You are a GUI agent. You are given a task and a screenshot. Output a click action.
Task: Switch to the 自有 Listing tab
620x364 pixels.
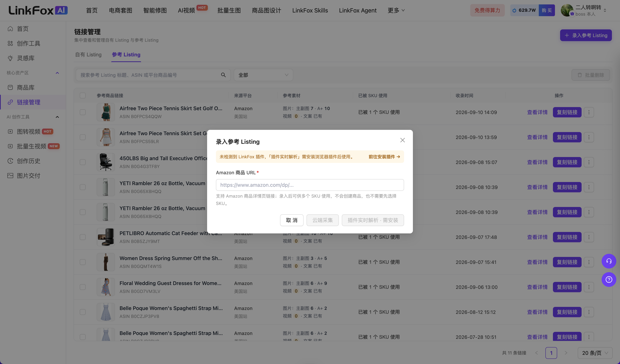pos(88,55)
